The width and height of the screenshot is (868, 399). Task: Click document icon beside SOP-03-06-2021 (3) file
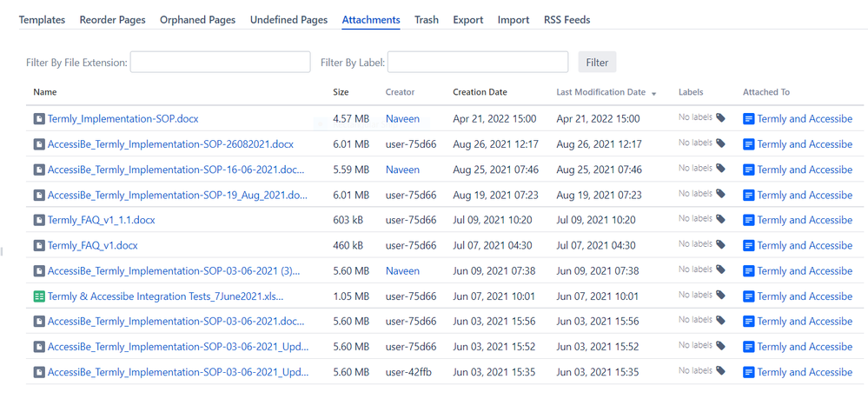39,271
